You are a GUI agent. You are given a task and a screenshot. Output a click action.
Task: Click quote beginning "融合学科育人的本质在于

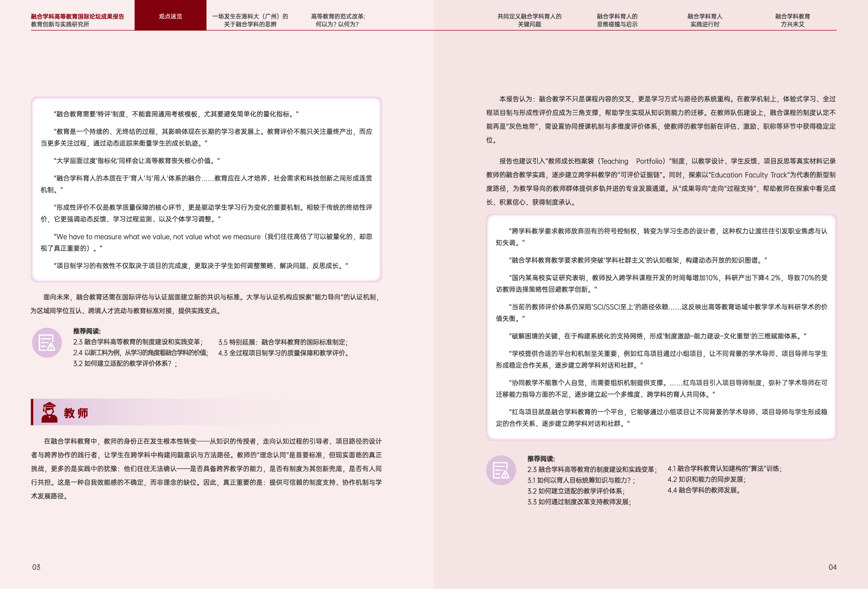click(x=206, y=184)
